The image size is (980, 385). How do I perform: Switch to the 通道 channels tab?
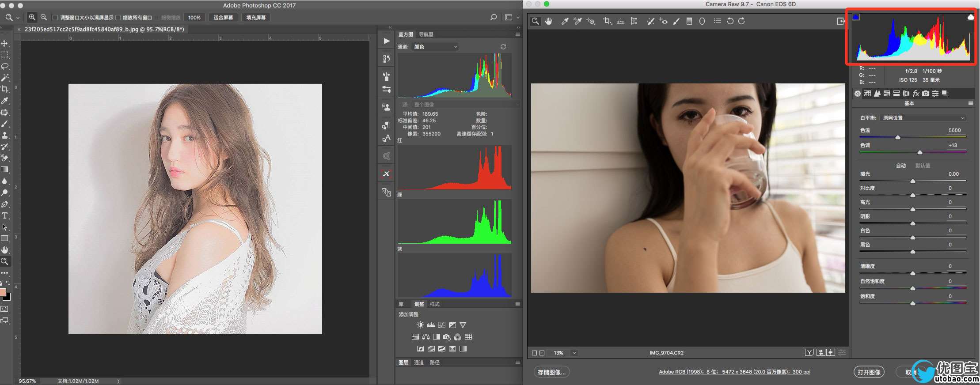tap(419, 362)
